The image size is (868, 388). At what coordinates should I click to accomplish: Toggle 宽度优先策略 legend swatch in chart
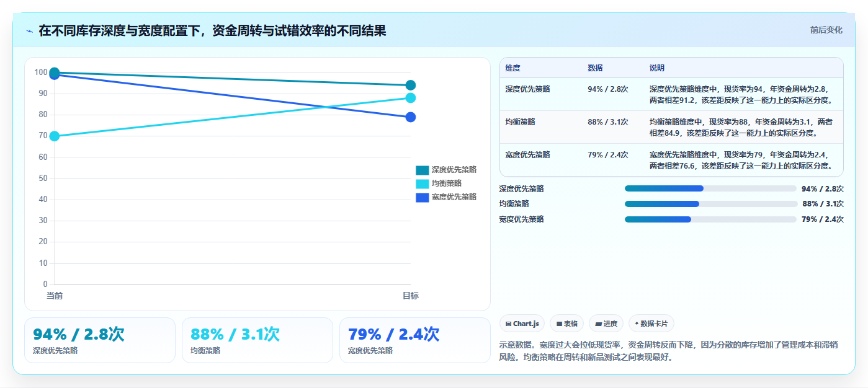(x=422, y=197)
